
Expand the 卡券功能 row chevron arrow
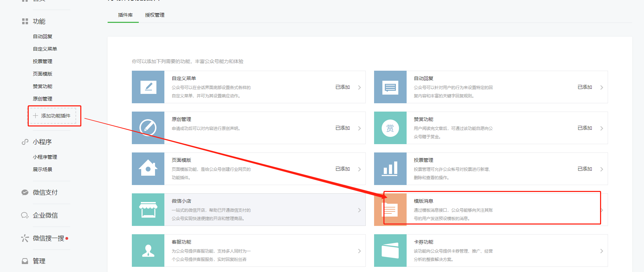point(601,251)
